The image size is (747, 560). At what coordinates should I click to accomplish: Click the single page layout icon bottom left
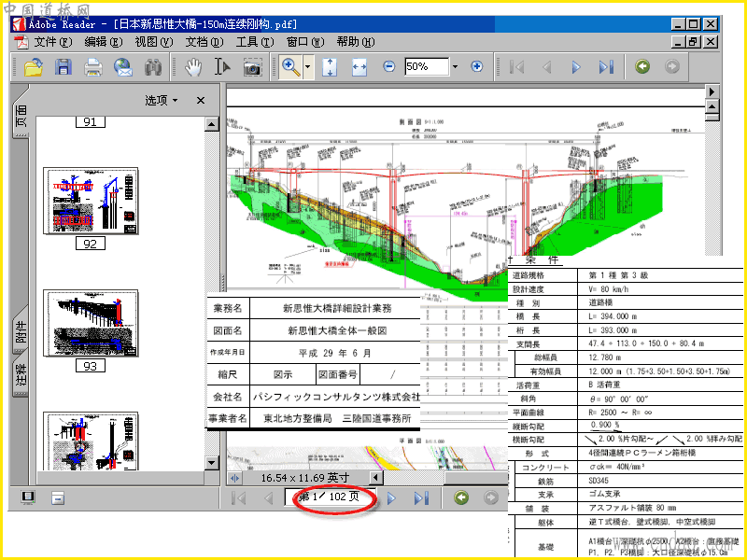pos(29,497)
